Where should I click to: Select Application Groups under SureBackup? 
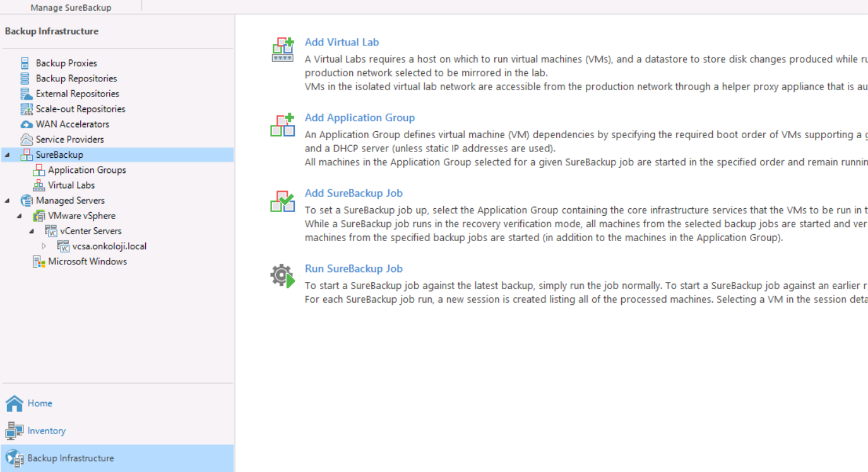tap(87, 170)
